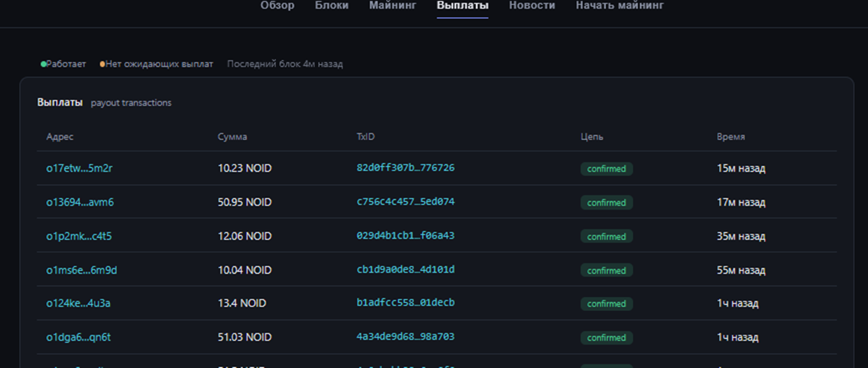This screenshot has height=368, width=868.
Task: Open transaction b1adfcc558…01decb
Action: (x=406, y=303)
